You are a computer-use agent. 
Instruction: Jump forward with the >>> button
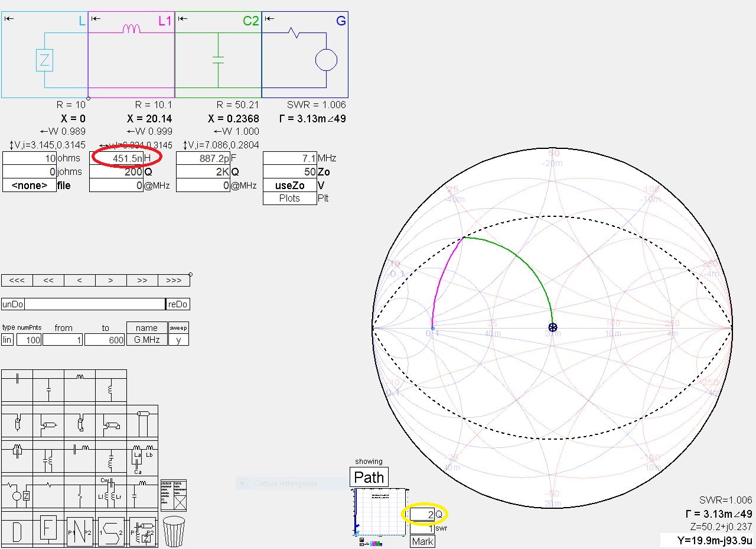point(174,280)
